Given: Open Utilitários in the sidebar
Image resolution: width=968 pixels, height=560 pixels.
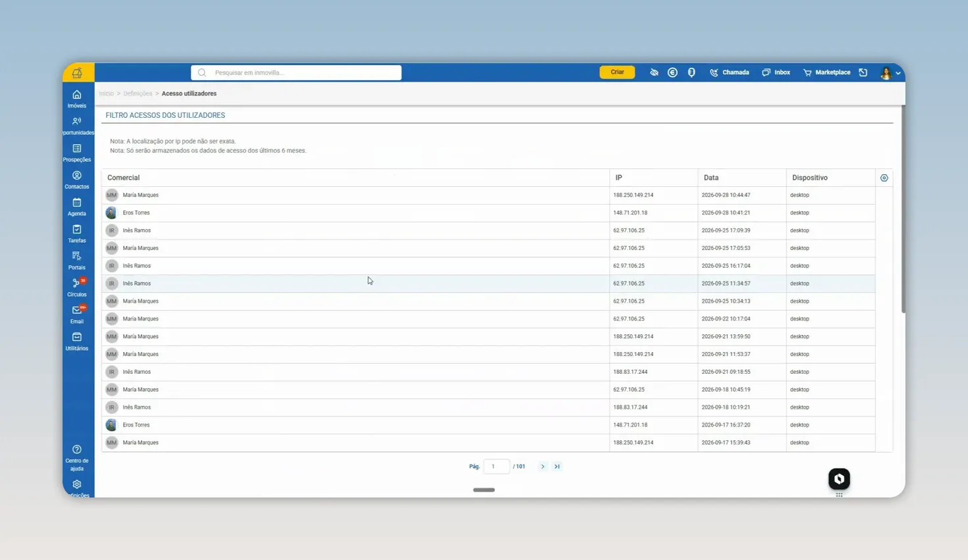Looking at the screenshot, I should point(77,342).
